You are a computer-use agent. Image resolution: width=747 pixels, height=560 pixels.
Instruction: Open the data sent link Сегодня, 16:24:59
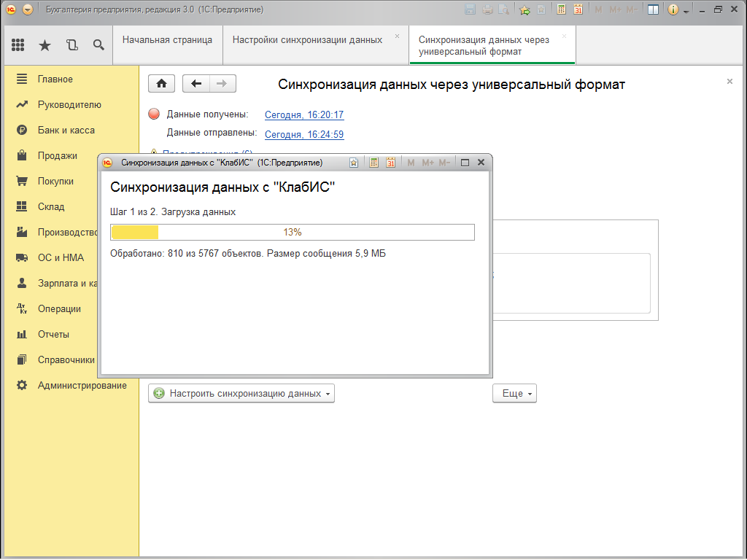click(304, 135)
